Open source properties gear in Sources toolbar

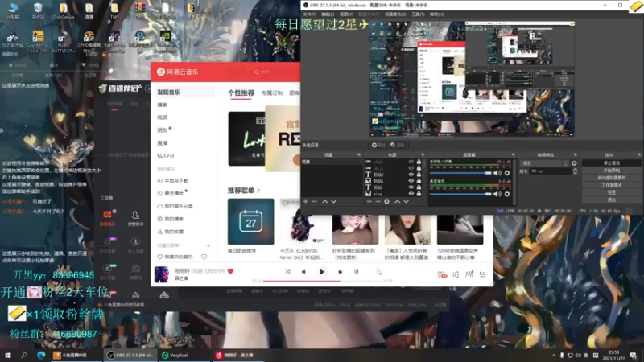(x=387, y=202)
